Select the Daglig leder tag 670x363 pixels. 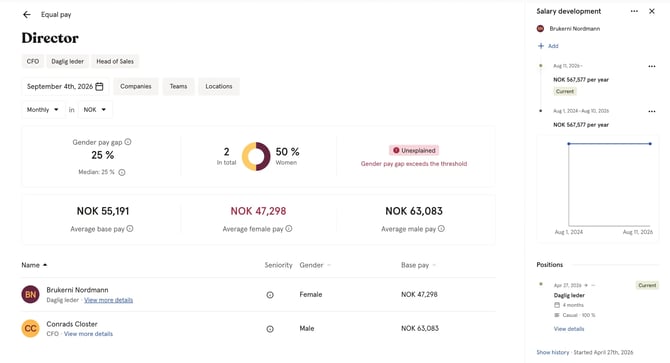pyautogui.click(x=68, y=61)
